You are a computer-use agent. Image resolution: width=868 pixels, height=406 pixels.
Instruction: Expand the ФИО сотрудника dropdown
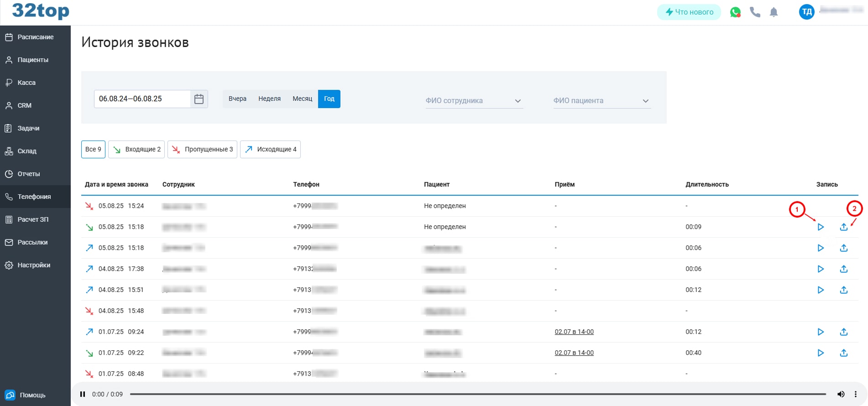[474, 101]
